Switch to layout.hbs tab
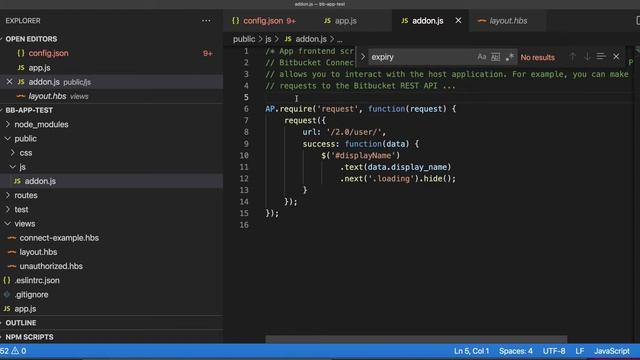The image size is (640, 360). tap(508, 21)
